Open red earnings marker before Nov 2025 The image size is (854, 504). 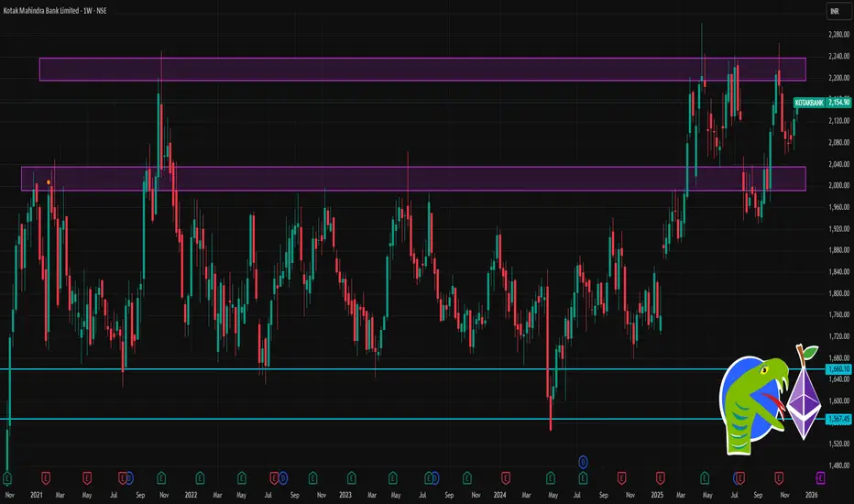coord(779,478)
